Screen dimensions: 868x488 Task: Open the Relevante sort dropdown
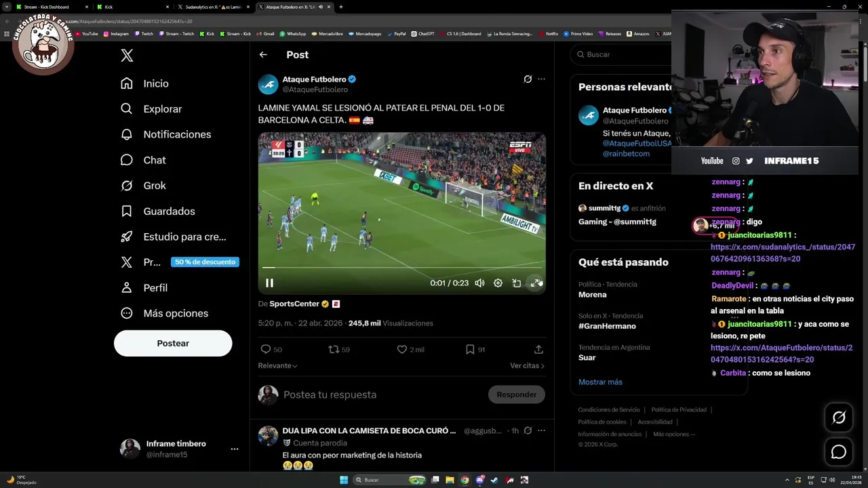(277, 365)
